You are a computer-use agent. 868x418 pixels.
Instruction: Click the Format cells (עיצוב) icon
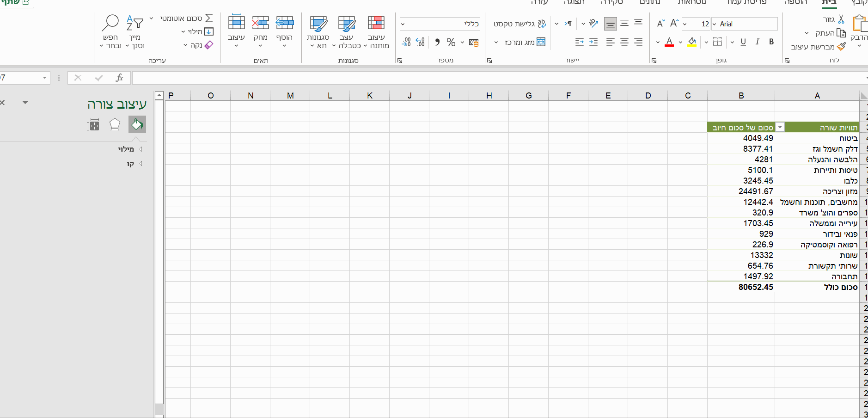click(x=236, y=22)
